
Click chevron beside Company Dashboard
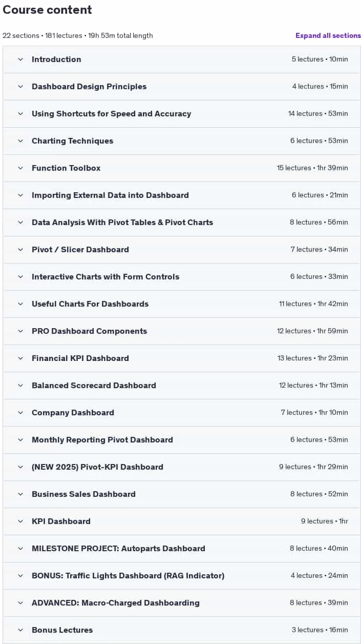pos(20,413)
